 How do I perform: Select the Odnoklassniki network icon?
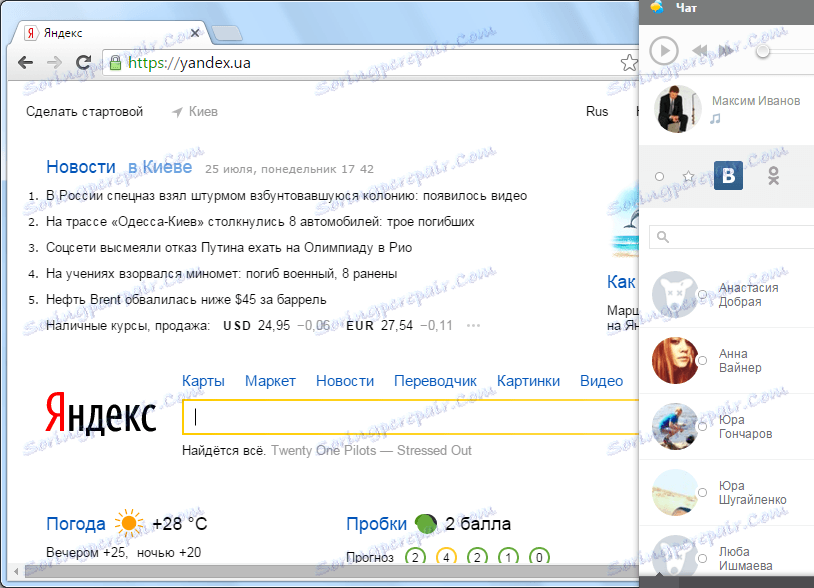point(774,176)
